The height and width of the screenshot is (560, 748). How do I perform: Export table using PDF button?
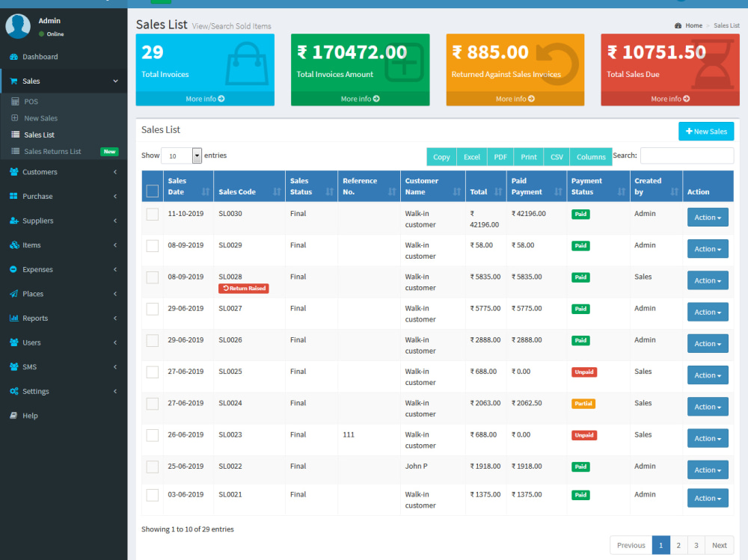500,157
